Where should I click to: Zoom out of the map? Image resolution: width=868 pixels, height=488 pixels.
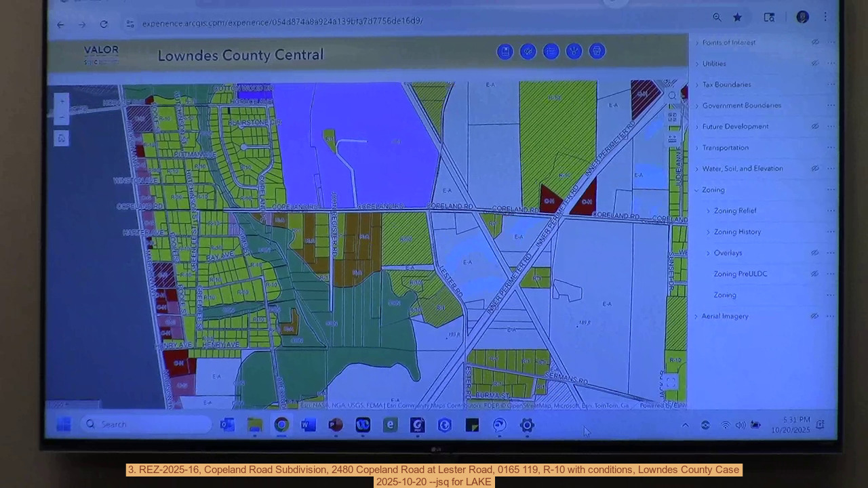point(62,118)
